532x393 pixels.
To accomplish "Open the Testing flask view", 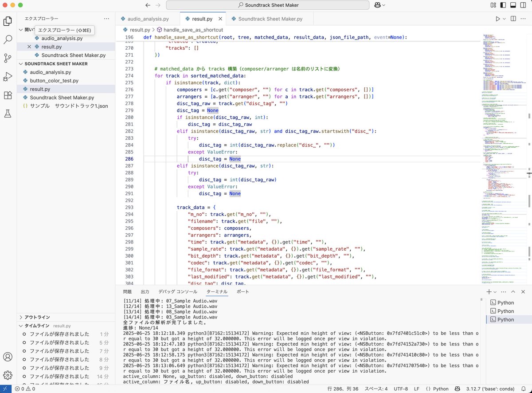I will pyautogui.click(x=8, y=114).
